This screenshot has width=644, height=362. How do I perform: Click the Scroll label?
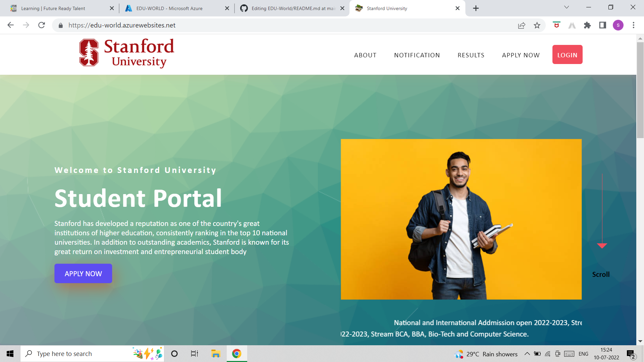(601, 275)
